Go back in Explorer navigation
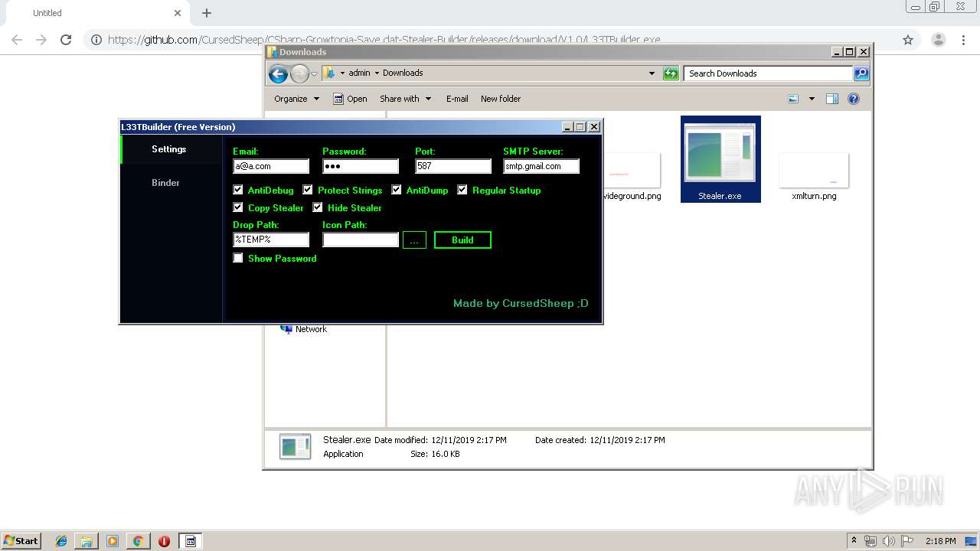Viewport: 980px width, 551px height. coord(279,73)
